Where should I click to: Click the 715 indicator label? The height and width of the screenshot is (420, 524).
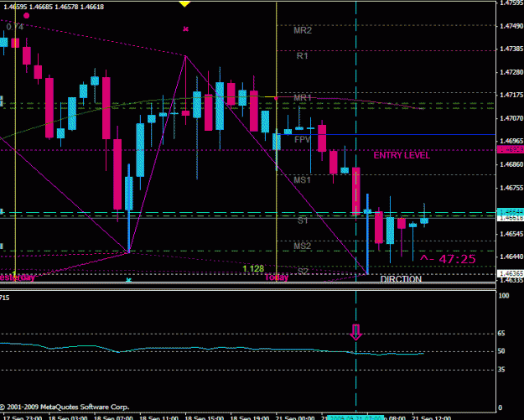coord(5,298)
